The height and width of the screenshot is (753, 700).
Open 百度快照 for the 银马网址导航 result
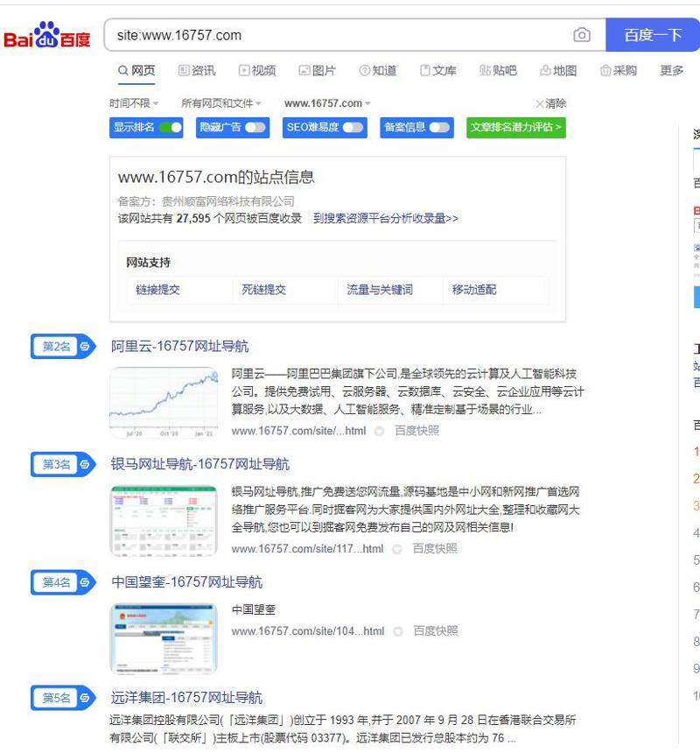click(435, 548)
